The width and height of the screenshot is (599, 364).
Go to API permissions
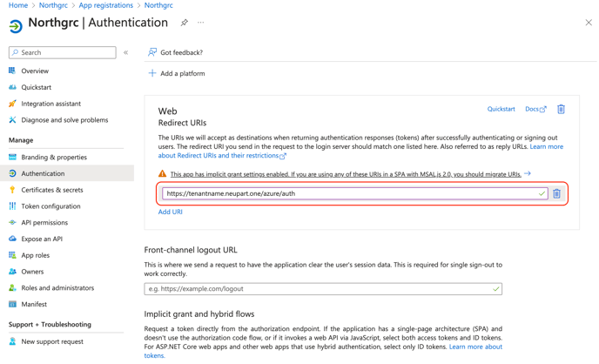click(45, 222)
